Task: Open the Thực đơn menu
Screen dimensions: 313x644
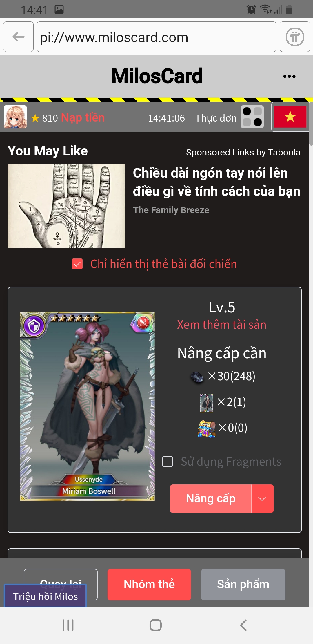Action: pos(216,118)
